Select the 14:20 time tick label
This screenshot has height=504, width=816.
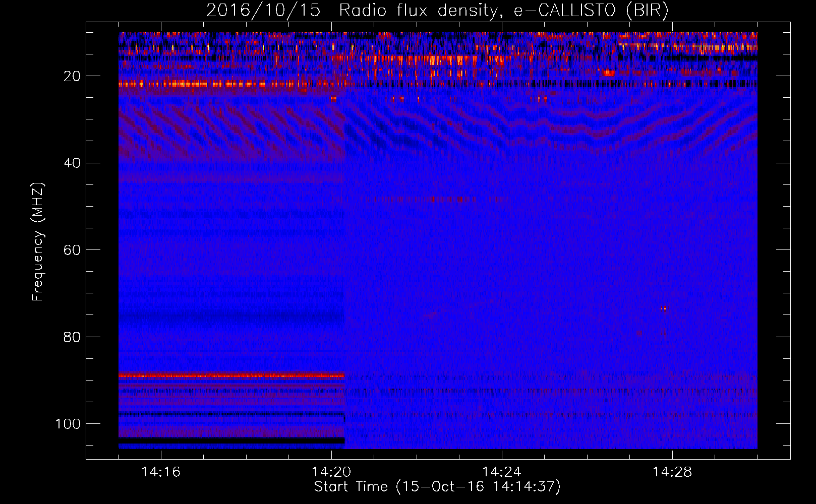(x=331, y=472)
